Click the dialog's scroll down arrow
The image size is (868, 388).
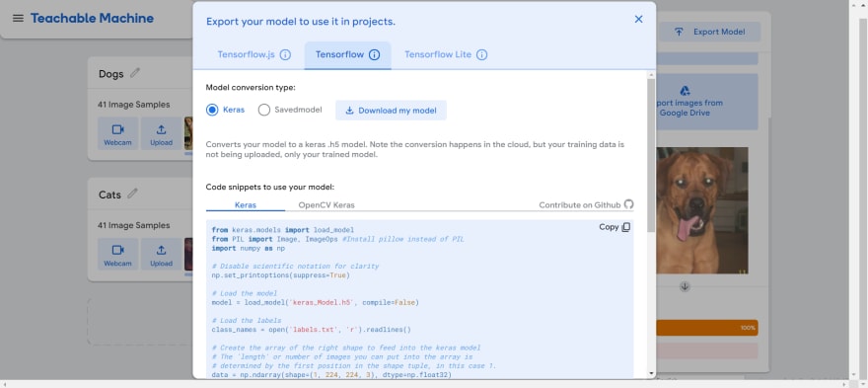pos(651,373)
